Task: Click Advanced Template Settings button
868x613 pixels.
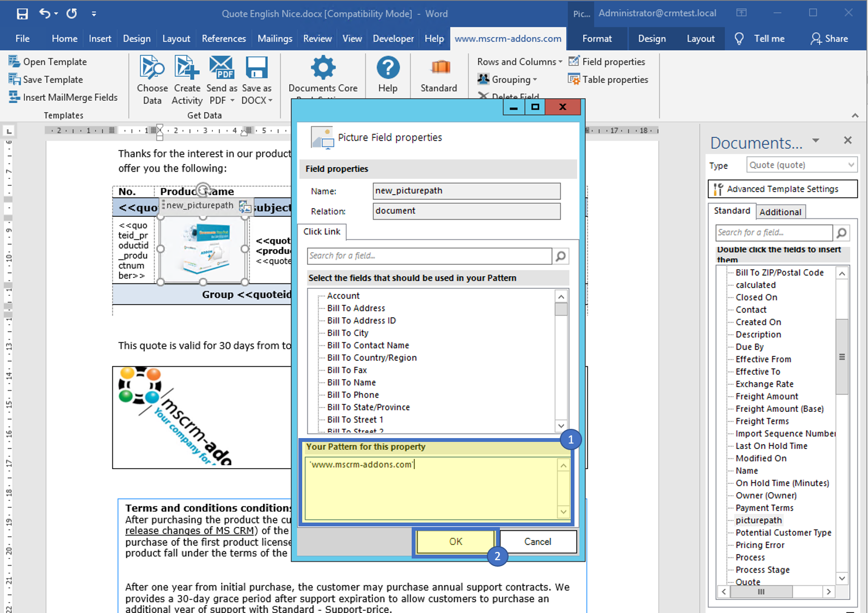Action: click(x=783, y=189)
